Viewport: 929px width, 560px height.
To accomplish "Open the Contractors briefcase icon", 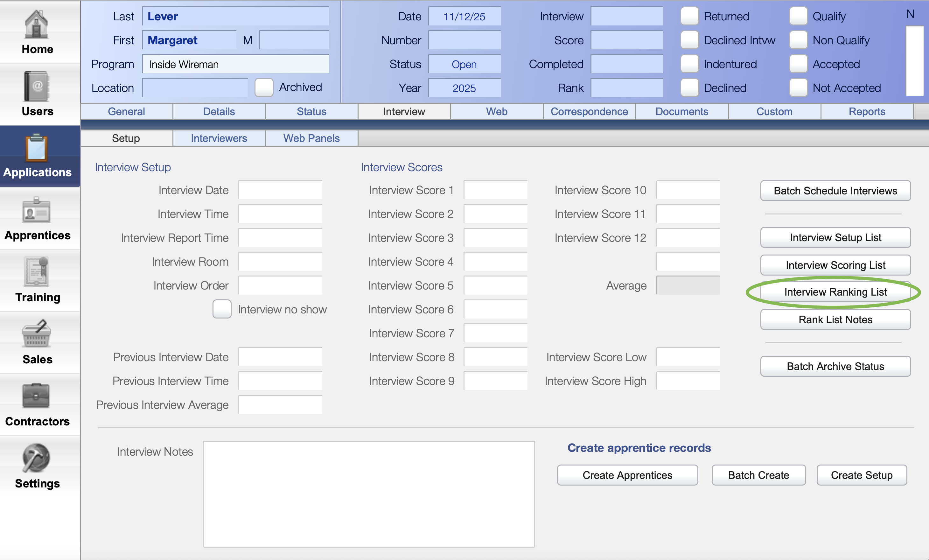I will click(37, 396).
